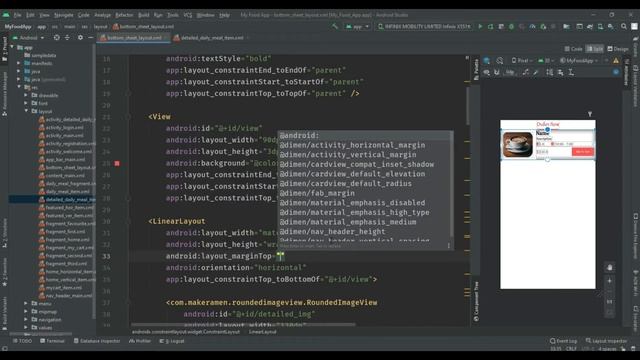Click the AVD Manager device icon
Viewport: 640px width, 360px height.
tap(600, 27)
